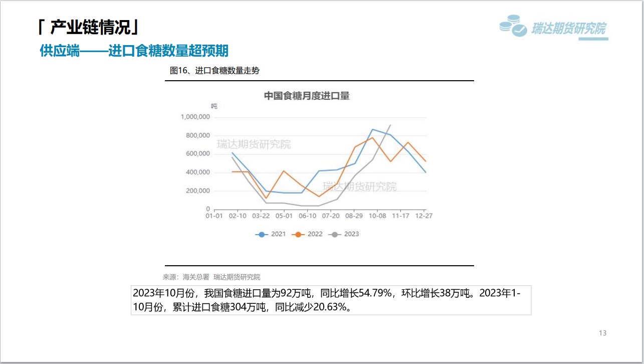
Task: Select the blue subtitle 供应端——进口食糖数量超预期
Action: [134, 51]
